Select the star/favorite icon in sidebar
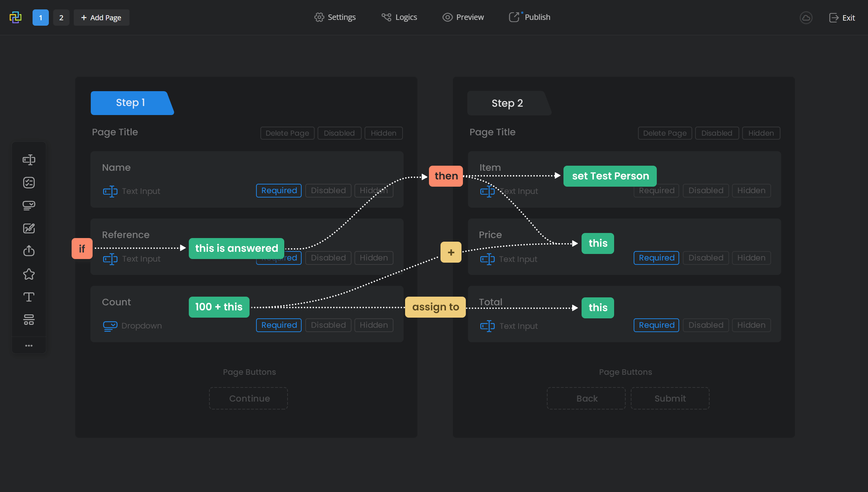Screen dimensions: 868x492 tap(29, 274)
